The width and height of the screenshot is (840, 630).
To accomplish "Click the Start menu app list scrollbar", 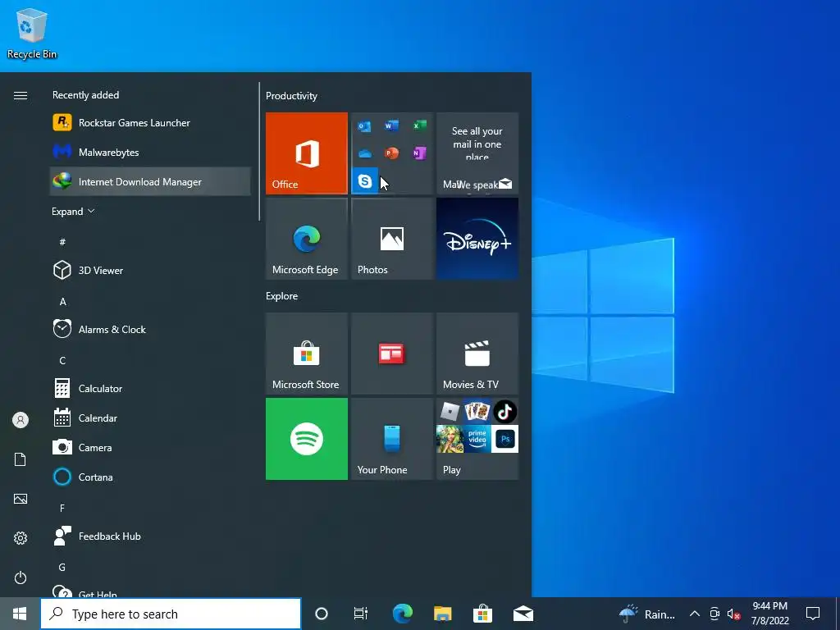I will (259, 152).
